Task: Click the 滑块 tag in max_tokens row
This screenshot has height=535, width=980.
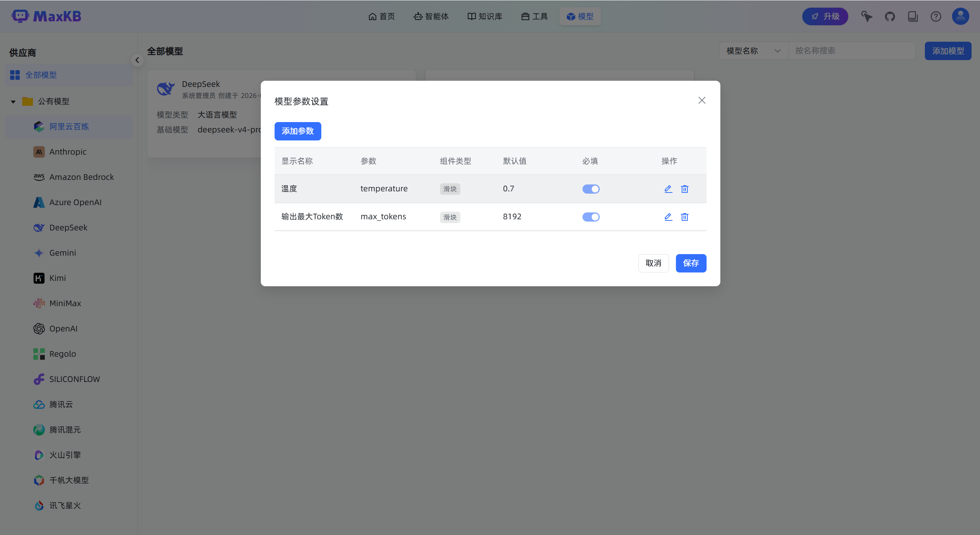Action: (450, 217)
